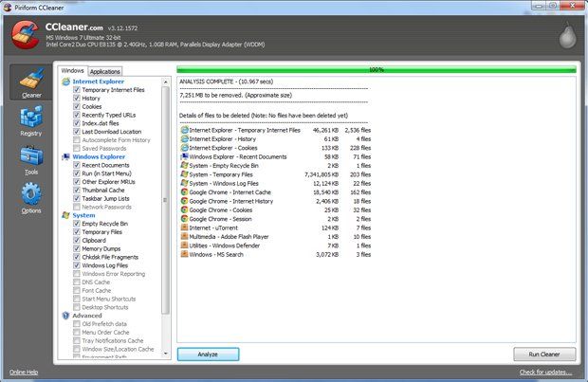Viewport: 588px width, 382px height.
Task: Select the System category heading
Action: (83, 215)
